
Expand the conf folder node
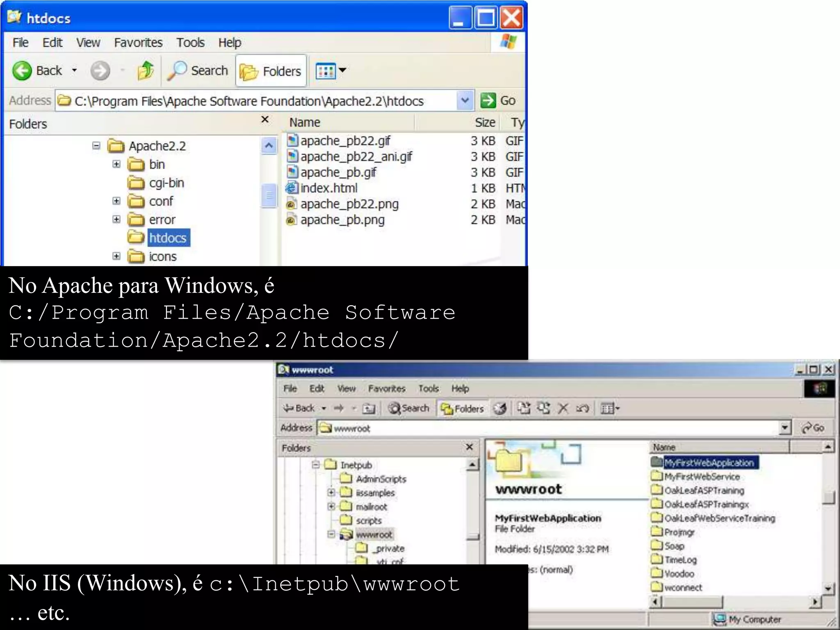pyautogui.click(x=116, y=201)
